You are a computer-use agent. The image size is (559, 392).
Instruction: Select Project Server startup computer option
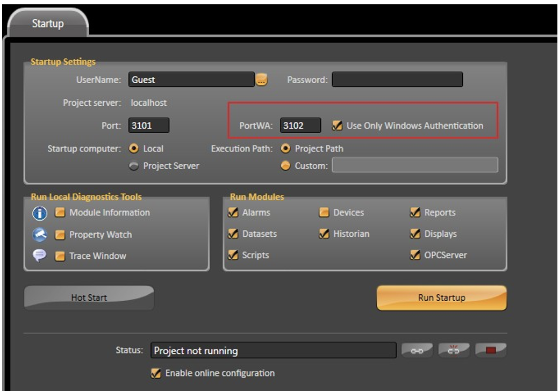click(133, 166)
